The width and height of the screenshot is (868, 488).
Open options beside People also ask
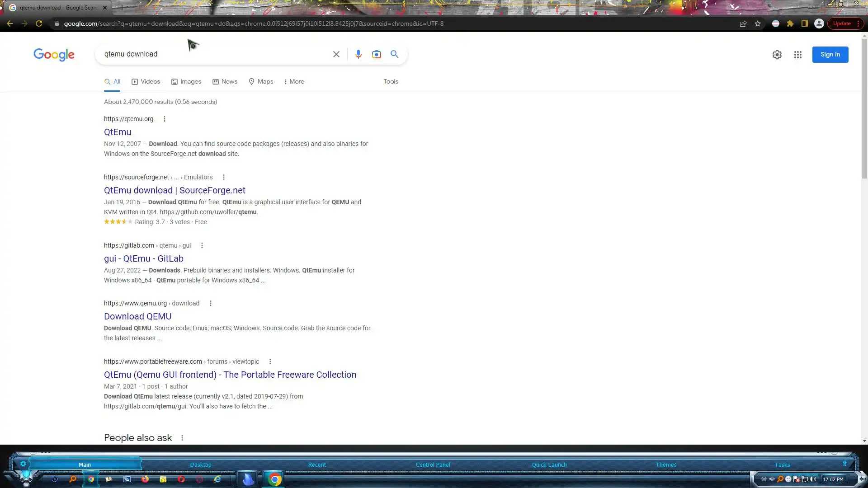[x=182, y=438]
